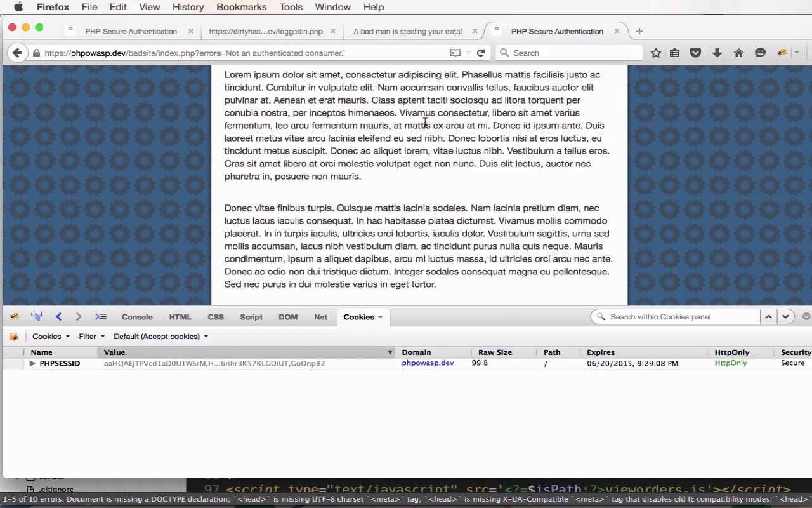Viewport: 812px width, 508px height.
Task: Click the '99 B' raw size cell
Action: pos(480,363)
